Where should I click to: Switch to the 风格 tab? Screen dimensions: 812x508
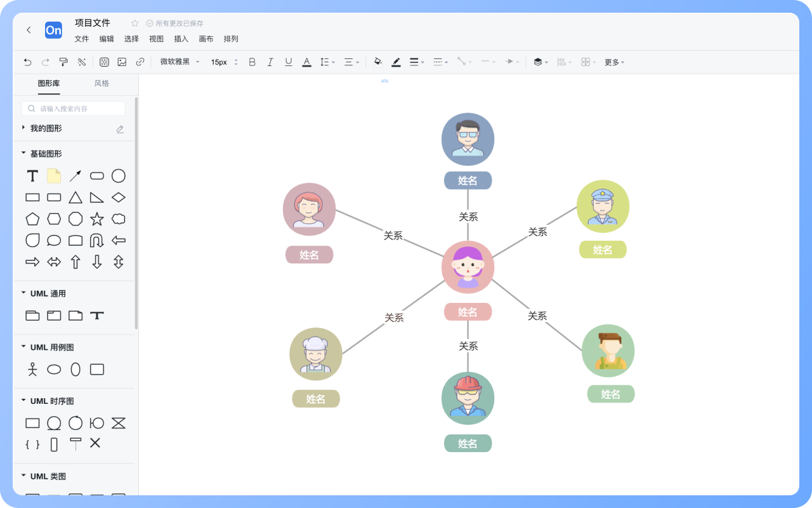(101, 83)
